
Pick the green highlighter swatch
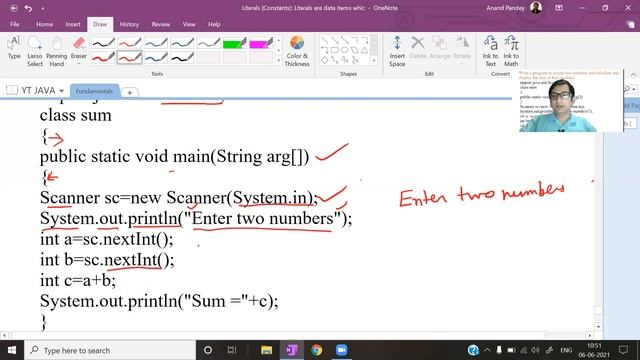pyautogui.click(x=234, y=42)
